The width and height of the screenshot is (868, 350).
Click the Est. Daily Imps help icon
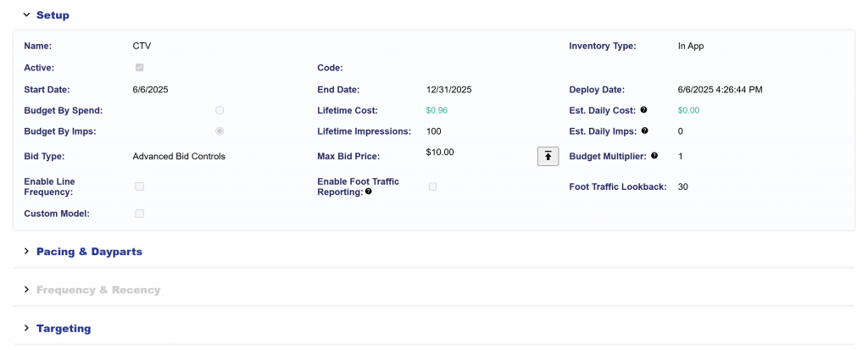pyautogui.click(x=645, y=131)
